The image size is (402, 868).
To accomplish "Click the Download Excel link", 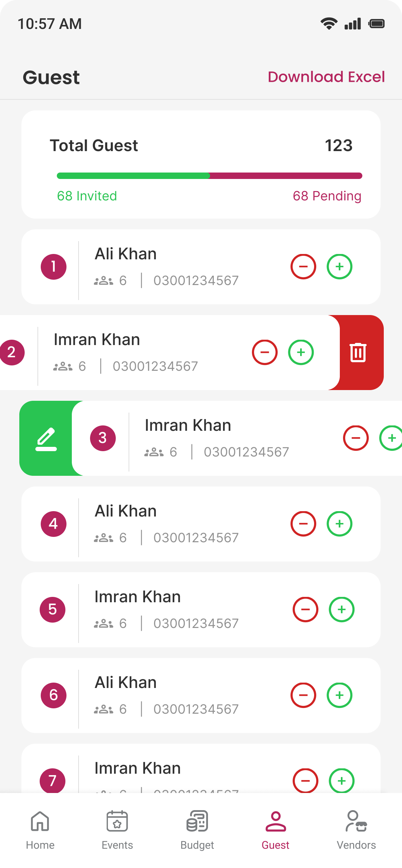I will point(326,77).
